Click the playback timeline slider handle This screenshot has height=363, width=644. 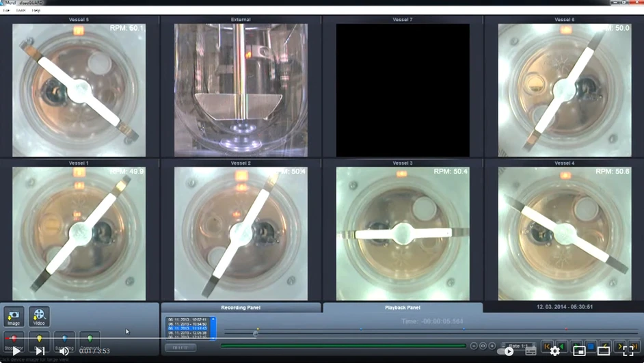(256, 333)
